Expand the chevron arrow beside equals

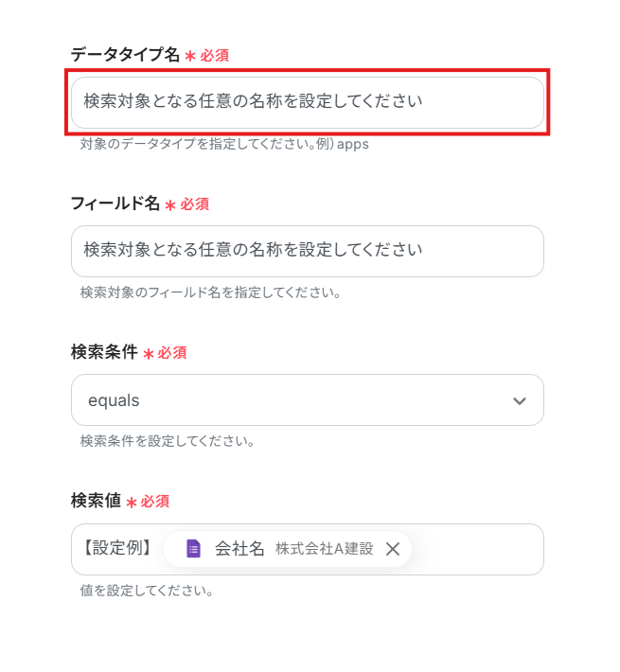(x=519, y=400)
